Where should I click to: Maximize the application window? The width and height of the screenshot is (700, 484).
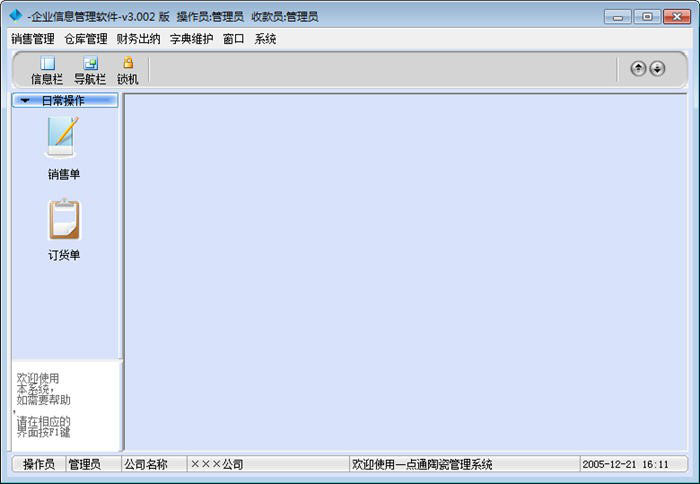[647, 17]
